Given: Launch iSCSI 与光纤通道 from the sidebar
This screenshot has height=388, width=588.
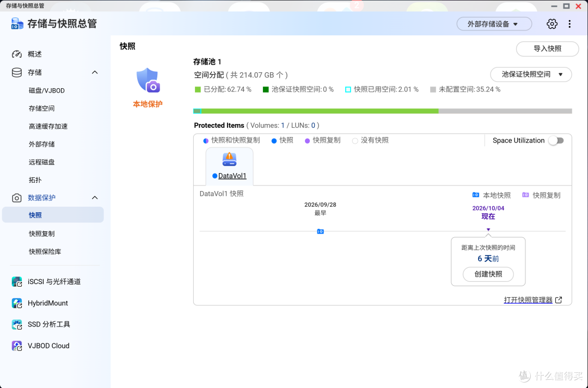Looking at the screenshot, I should pos(54,281).
